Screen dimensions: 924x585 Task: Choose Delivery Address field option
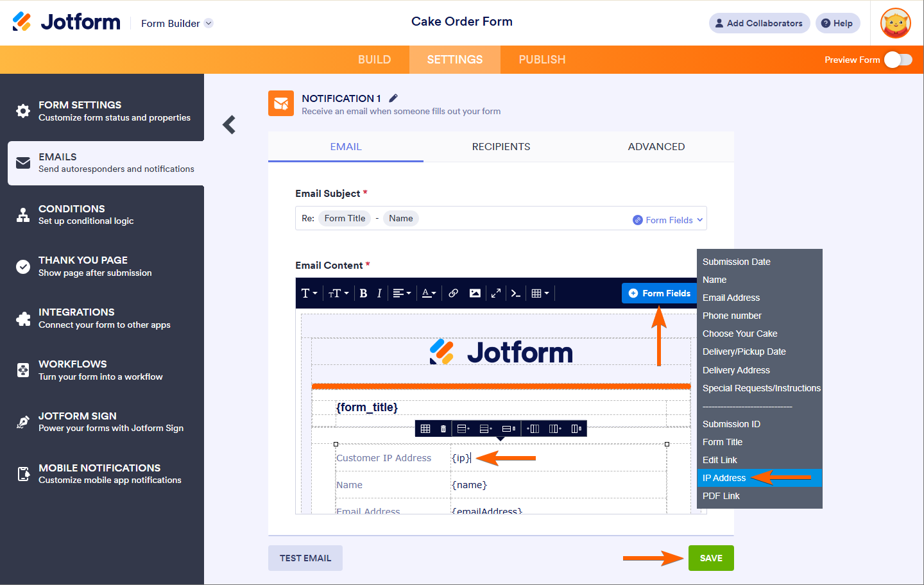click(x=760, y=370)
